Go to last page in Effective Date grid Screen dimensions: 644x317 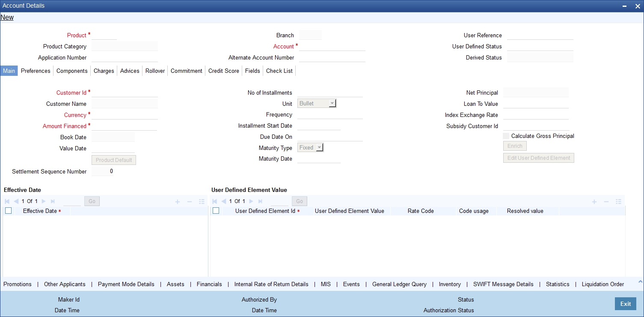pos(53,201)
